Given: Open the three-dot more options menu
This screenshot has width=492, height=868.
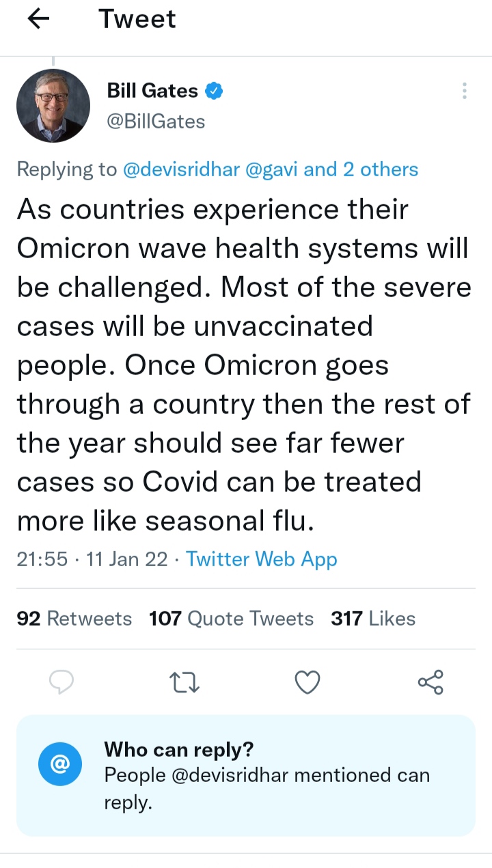Looking at the screenshot, I should (464, 92).
